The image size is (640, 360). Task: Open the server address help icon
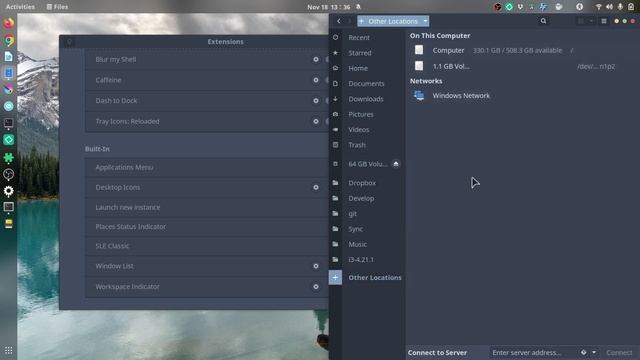coord(583,352)
